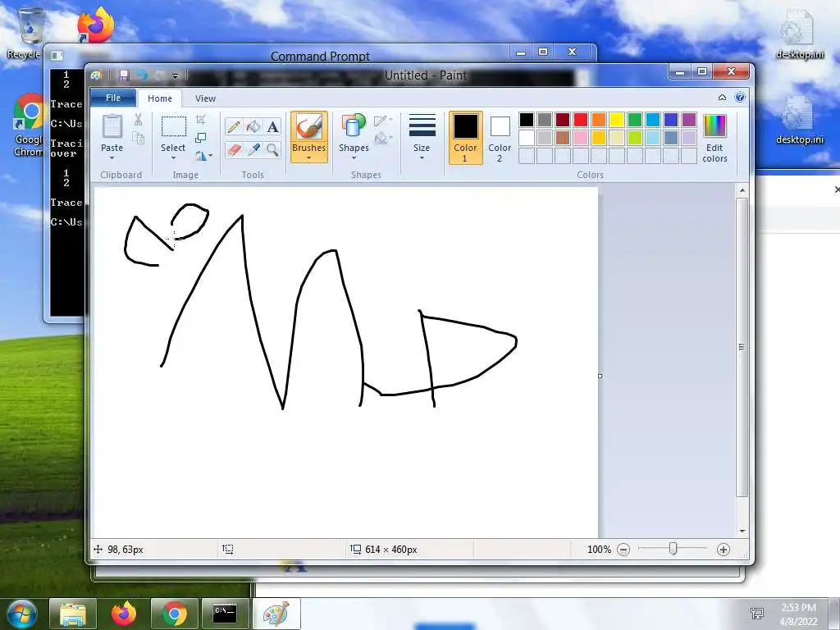This screenshot has width=840, height=630.
Task: Open Customize Quick Access Toolbar dropdown
Action: pos(176,75)
